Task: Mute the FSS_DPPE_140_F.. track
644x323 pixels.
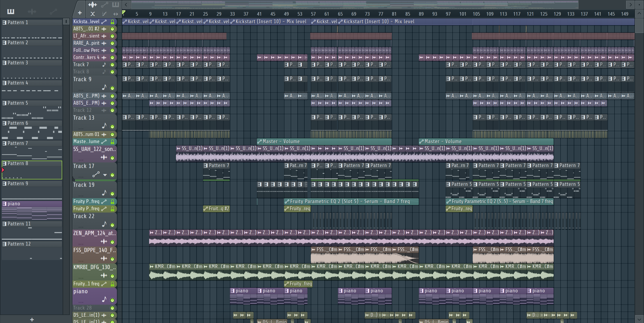Action: [x=112, y=259]
